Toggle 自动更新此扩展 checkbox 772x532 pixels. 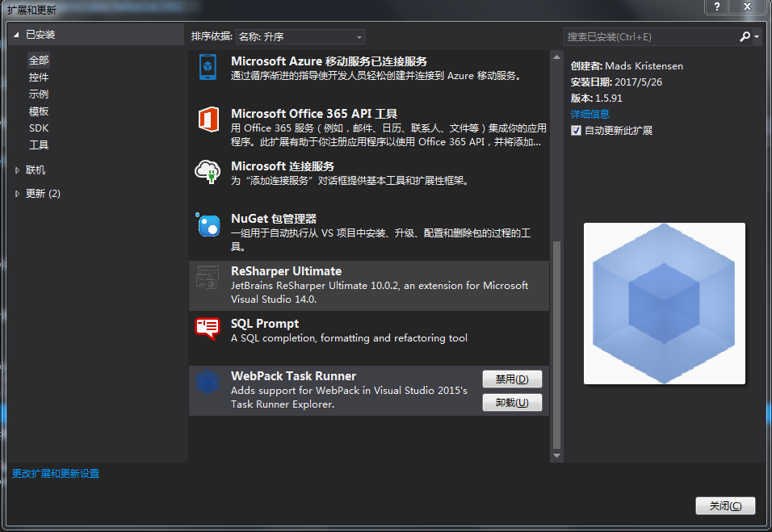[x=577, y=130]
